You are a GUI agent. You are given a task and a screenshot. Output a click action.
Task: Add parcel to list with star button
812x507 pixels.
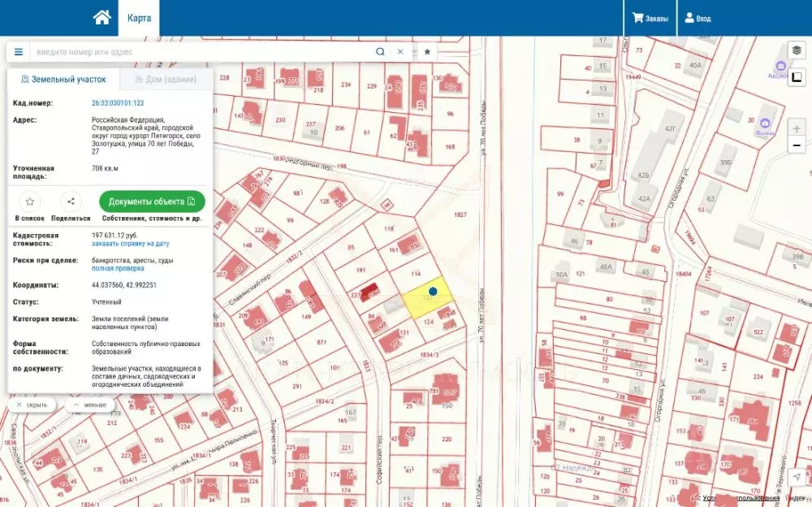click(29, 201)
